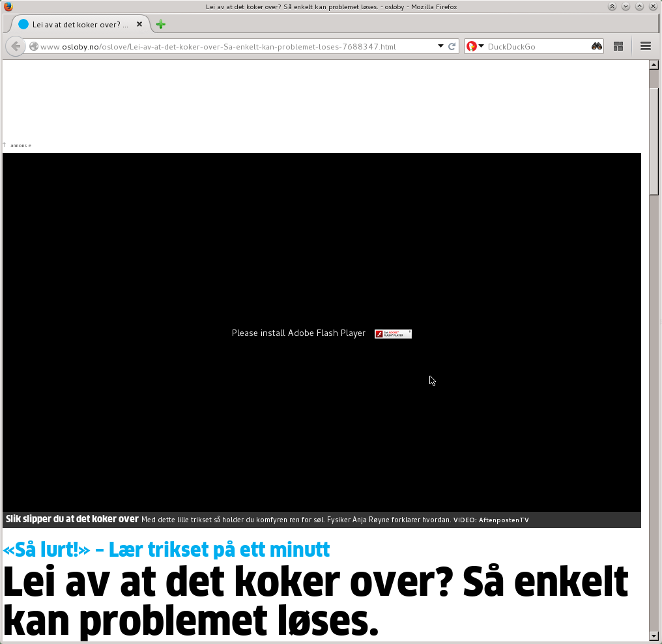Click the site identity globe icon
662x644 pixels.
(34, 46)
